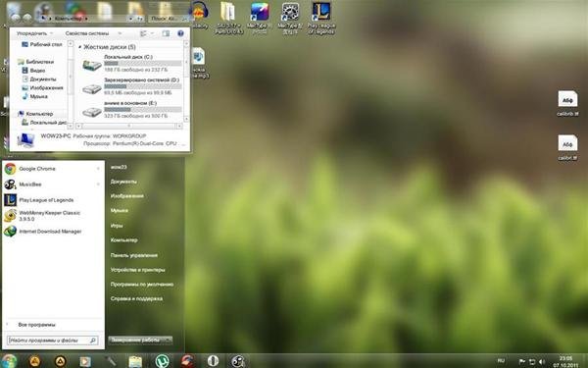Click the Windows Start orb on taskbar
588x368 pixels.
coord(9,361)
